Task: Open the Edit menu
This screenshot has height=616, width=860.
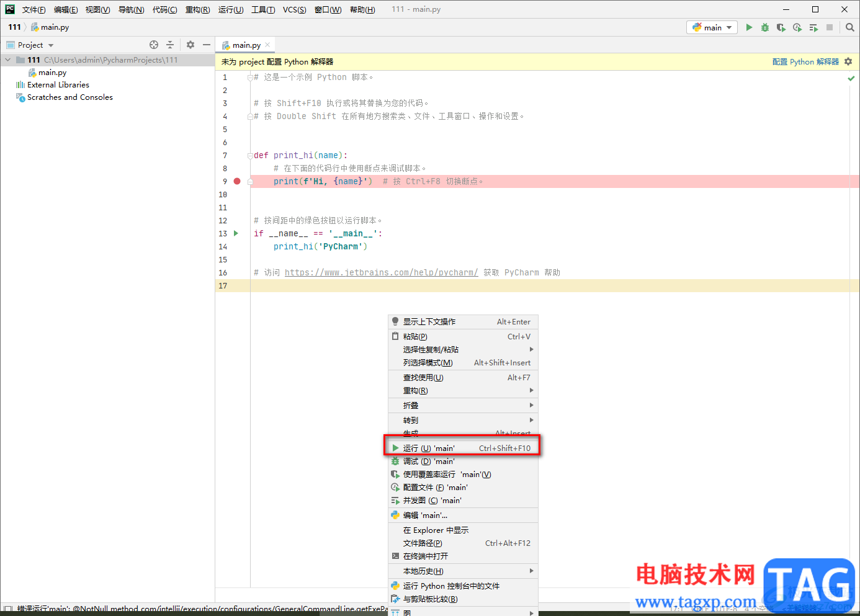Action: point(66,9)
